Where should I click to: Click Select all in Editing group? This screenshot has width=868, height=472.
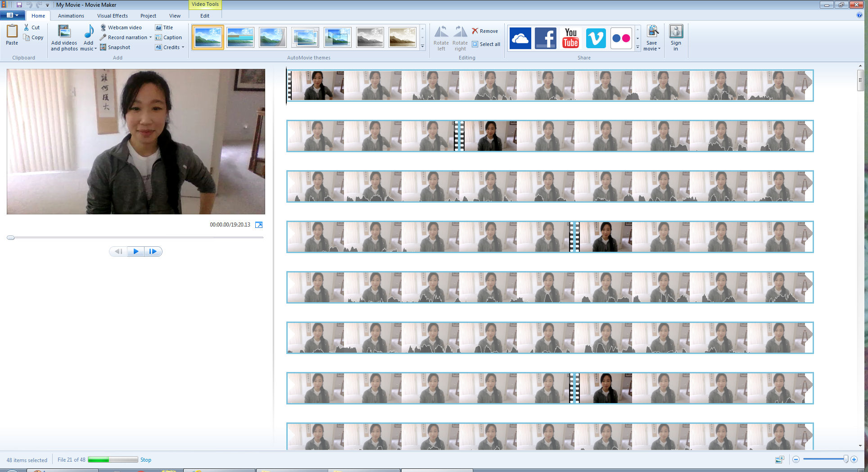pos(486,44)
